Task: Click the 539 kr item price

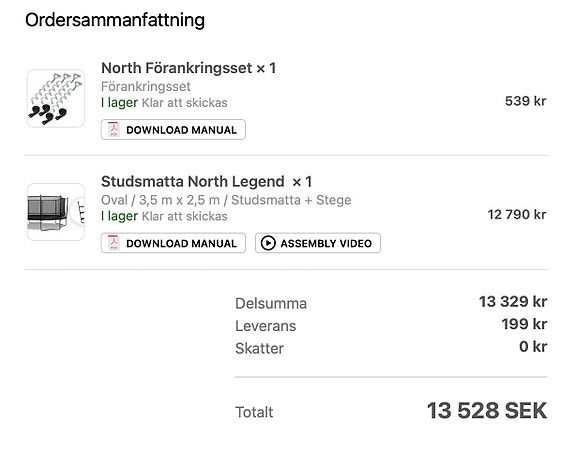Action: point(525,101)
